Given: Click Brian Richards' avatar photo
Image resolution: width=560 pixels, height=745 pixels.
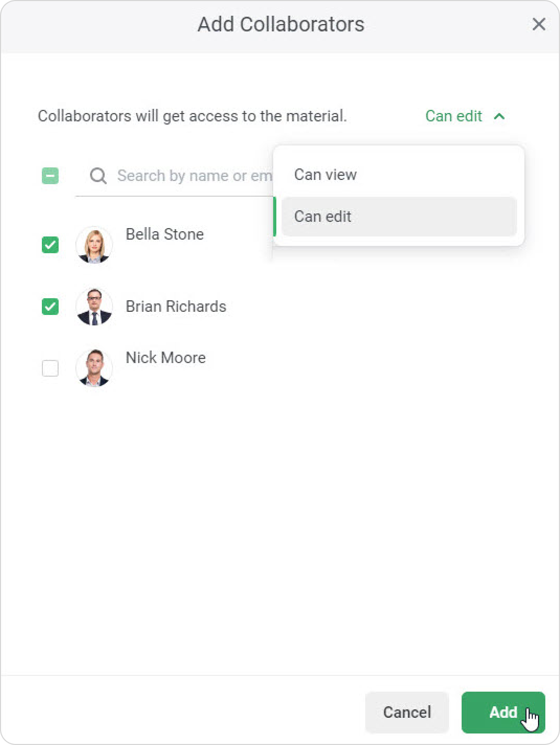Looking at the screenshot, I should click(x=94, y=307).
